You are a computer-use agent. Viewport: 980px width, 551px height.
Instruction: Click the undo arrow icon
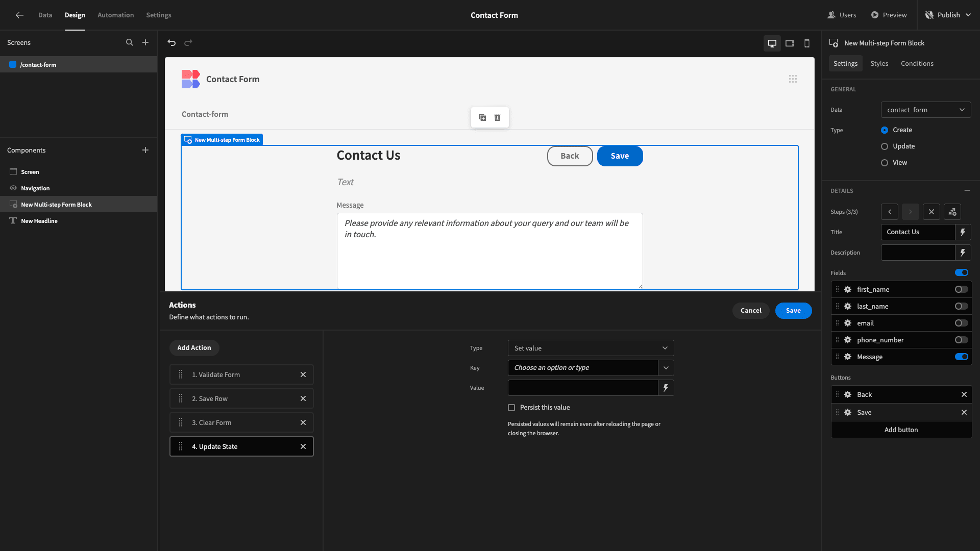[x=171, y=42]
